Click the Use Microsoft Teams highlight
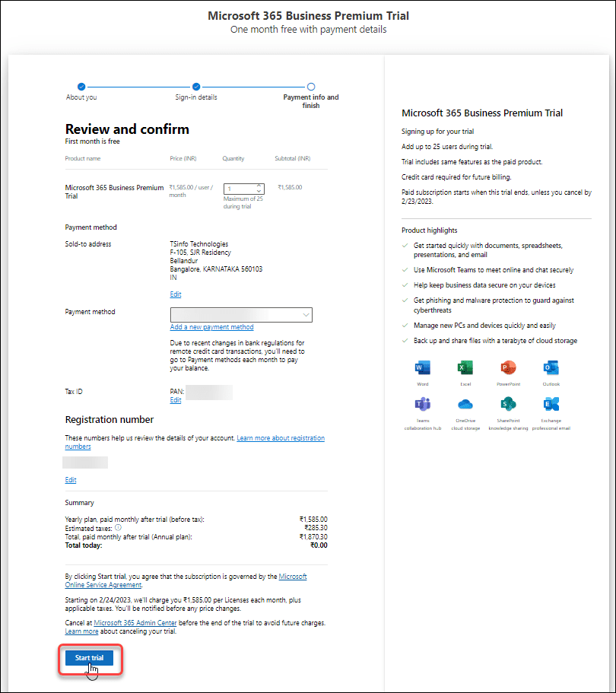The image size is (616, 693). pos(494,270)
